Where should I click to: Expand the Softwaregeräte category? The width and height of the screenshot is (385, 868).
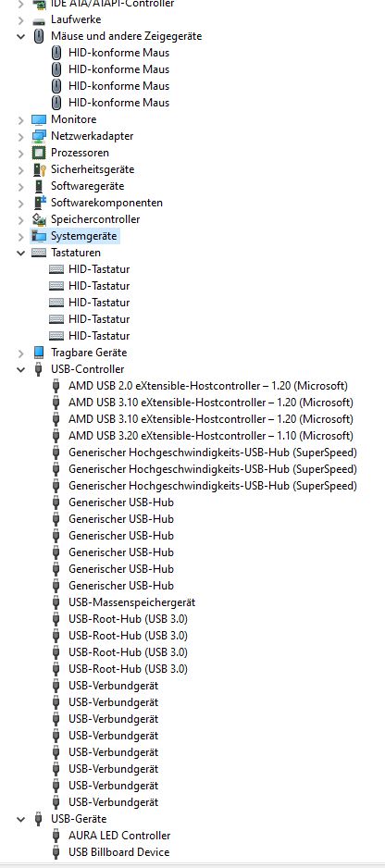(21, 186)
